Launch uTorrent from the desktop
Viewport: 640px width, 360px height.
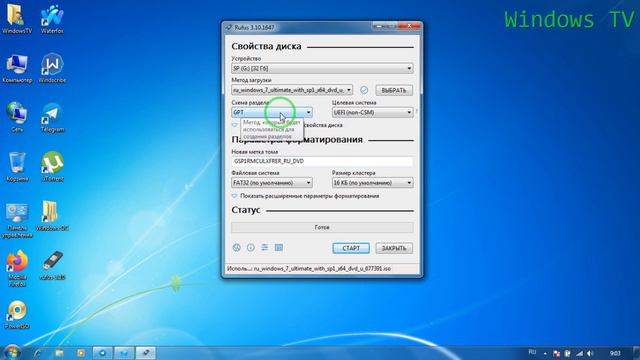52,167
